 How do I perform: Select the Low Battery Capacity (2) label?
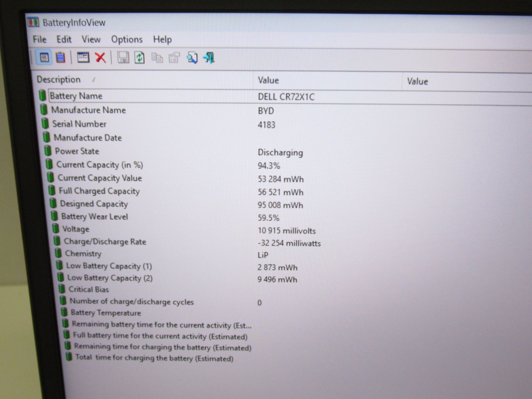point(110,278)
